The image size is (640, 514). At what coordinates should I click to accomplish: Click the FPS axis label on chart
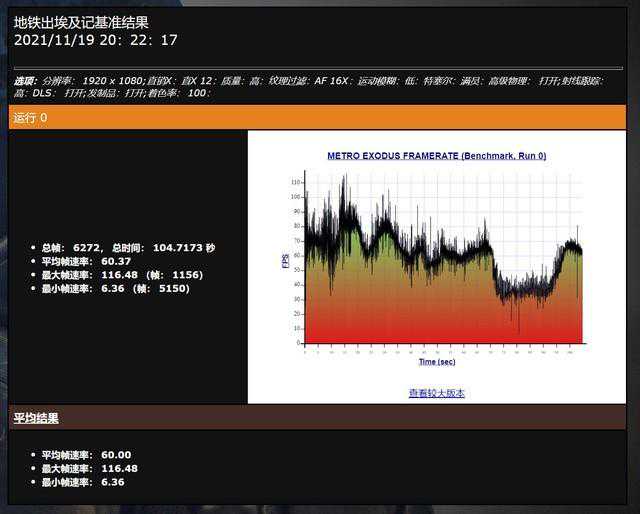point(285,260)
